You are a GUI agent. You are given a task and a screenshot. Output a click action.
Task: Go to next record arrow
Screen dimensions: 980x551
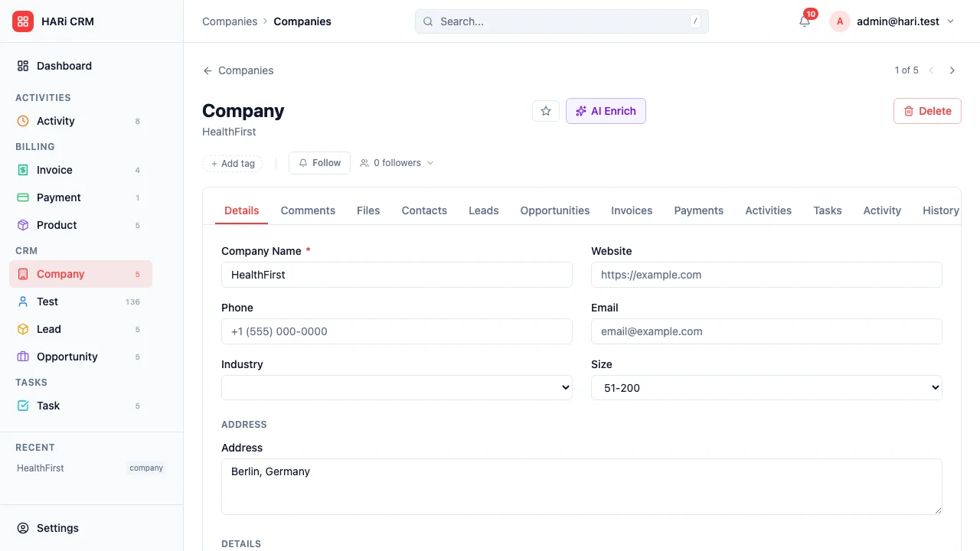click(x=952, y=70)
